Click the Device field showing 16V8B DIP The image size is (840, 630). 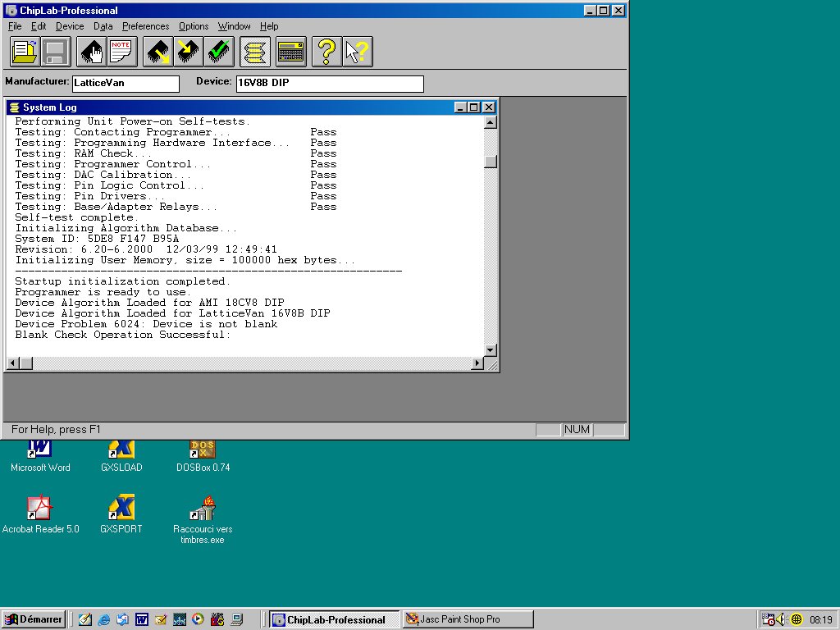pyautogui.click(x=330, y=84)
